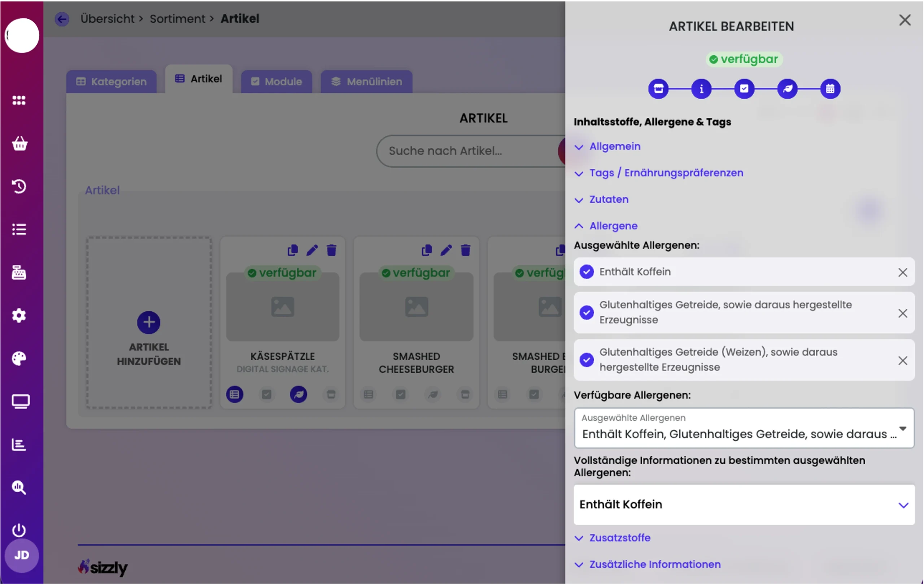Viewport: 924px width, 585px height.
Task: Edit the Käsespätzle article with pencil
Action: coord(312,250)
